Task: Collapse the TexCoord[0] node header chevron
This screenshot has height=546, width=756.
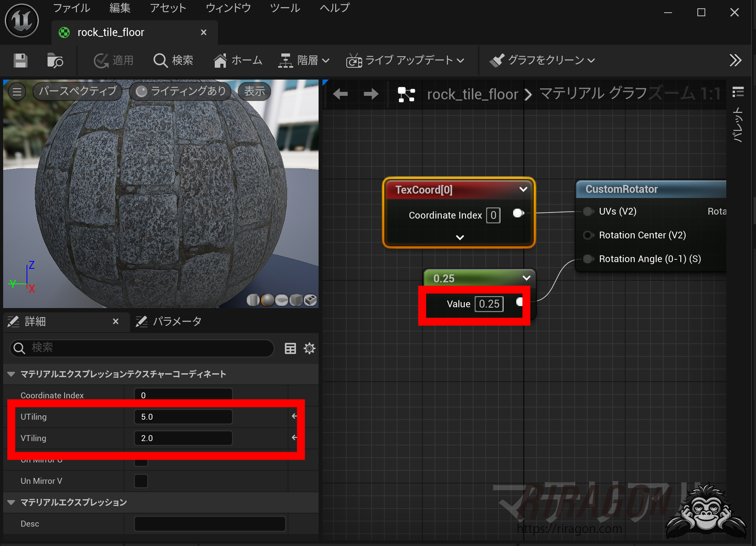Action: pyautogui.click(x=523, y=190)
